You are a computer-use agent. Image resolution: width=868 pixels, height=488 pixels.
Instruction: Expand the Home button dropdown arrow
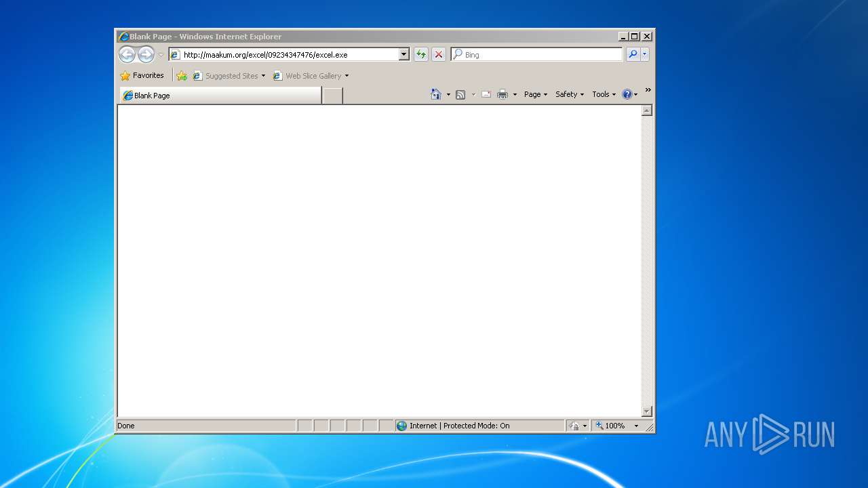pyautogui.click(x=448, y=95)
